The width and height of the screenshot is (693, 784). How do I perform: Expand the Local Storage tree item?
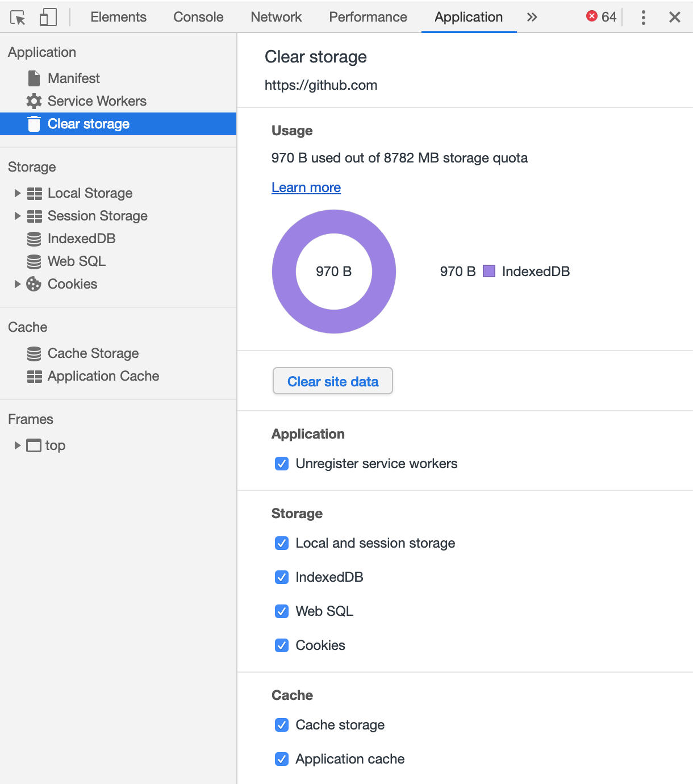(17, 193)
